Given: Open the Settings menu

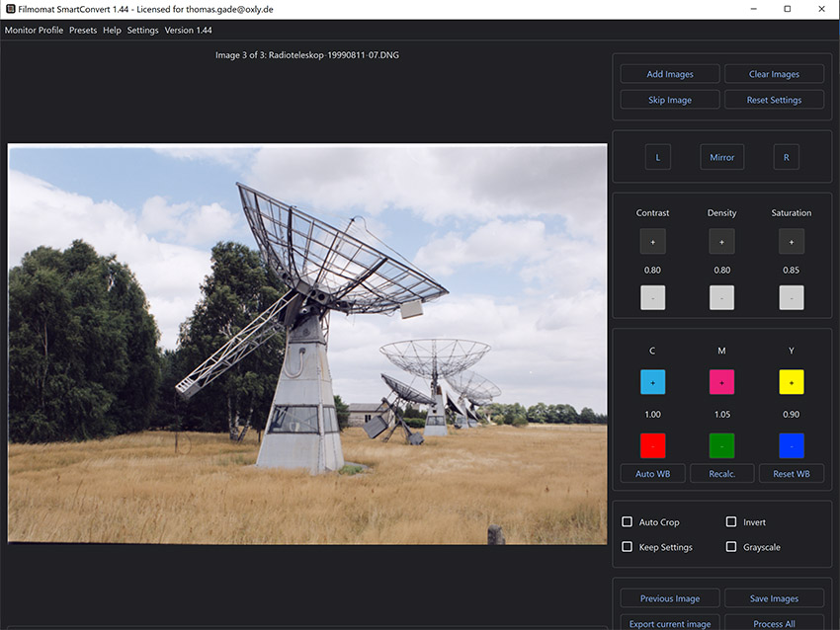Looking at the screenshot, I should (142, 31).
